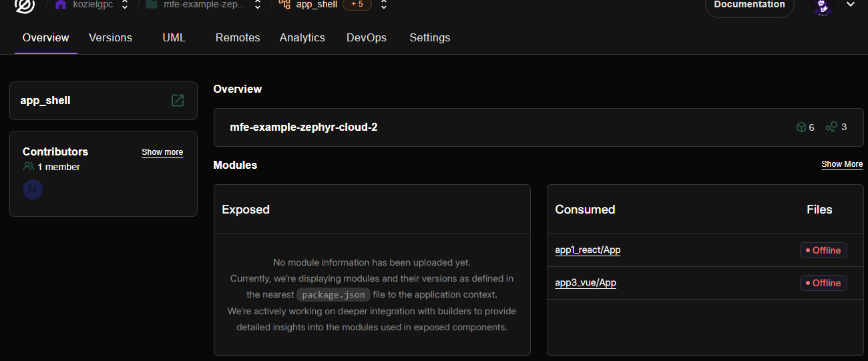Viewport: 868px width, 361px height.
Task: Click the mfe-example-zephyr project folder icon
Action: [x=152, y=4]
